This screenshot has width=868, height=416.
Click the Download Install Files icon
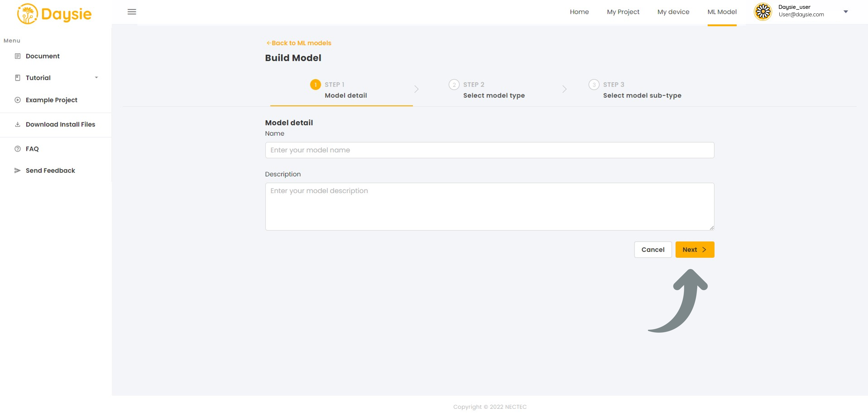coord(18,125)
